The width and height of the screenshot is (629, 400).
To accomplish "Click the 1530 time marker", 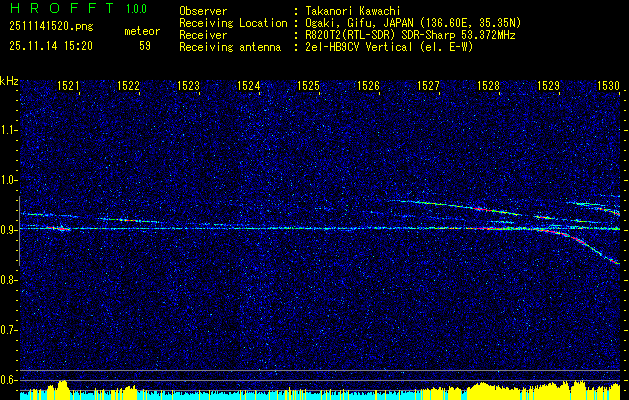I will (609, 85).
